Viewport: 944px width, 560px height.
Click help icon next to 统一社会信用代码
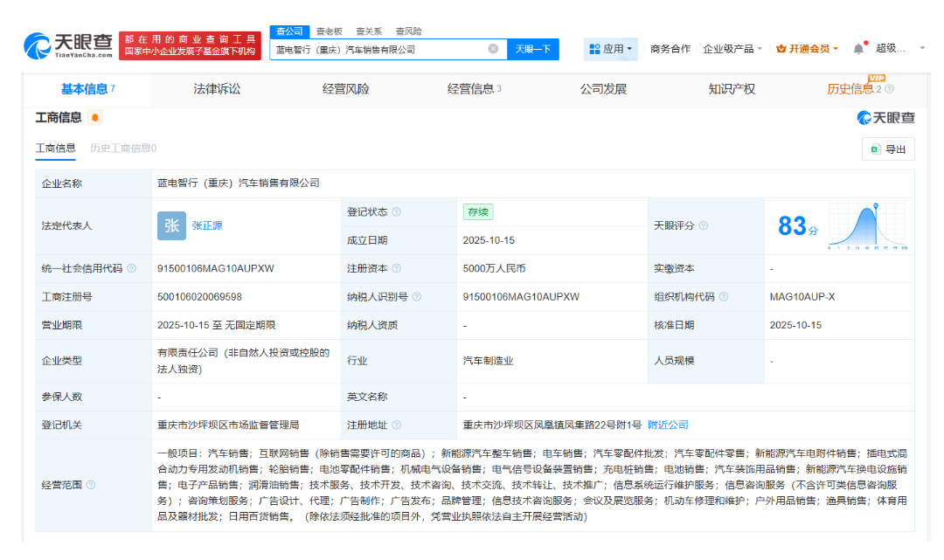point(131,269)
